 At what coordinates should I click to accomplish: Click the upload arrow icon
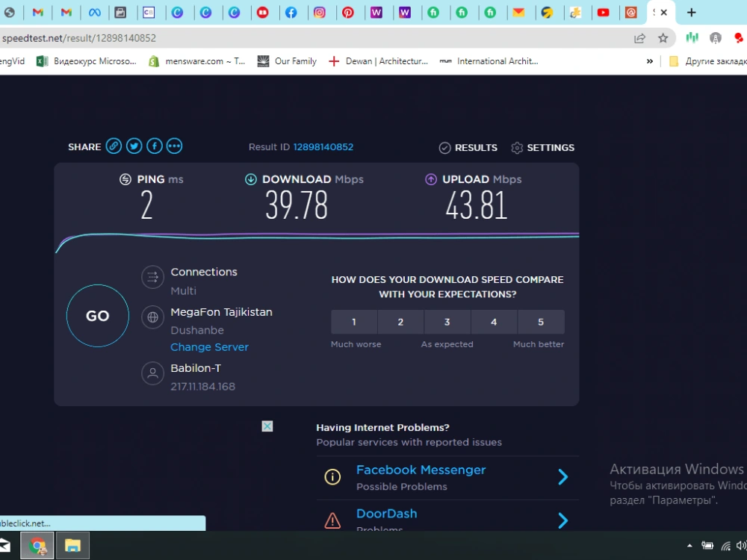[x=431, y=179]
